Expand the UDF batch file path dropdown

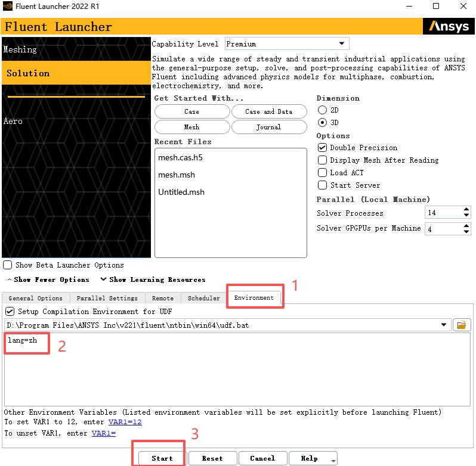point(444,325)
